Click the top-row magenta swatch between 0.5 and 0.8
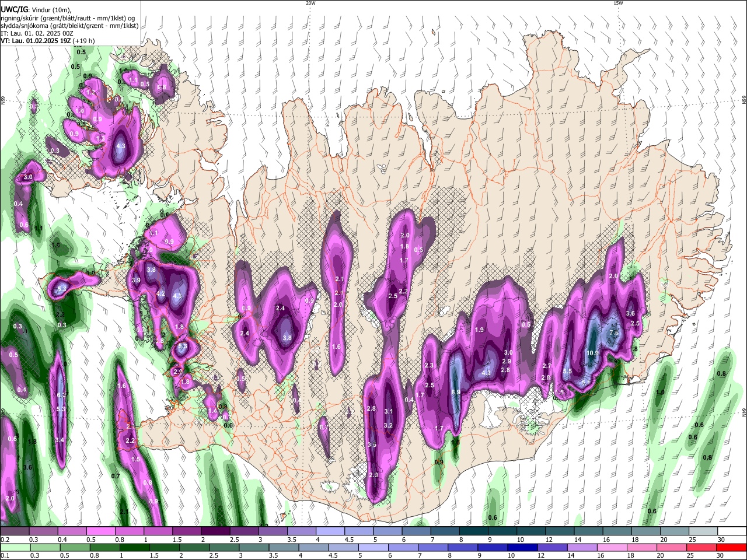This screenshot has height=560, width=747. click(x=102, y=531)
